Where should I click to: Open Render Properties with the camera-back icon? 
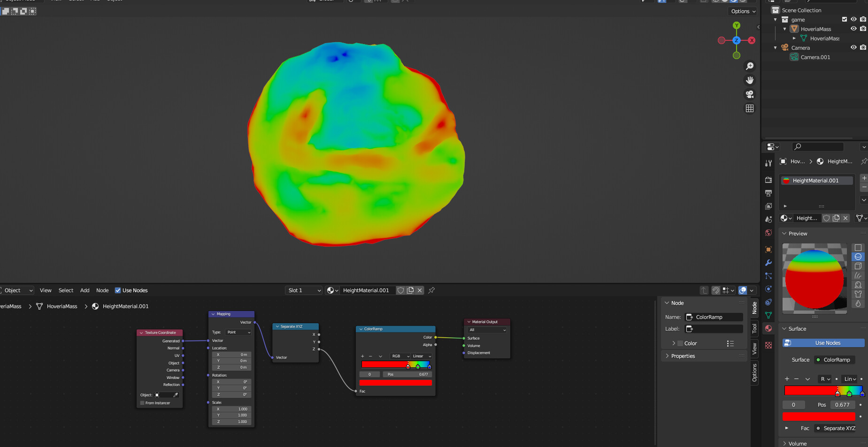(768, 181)
